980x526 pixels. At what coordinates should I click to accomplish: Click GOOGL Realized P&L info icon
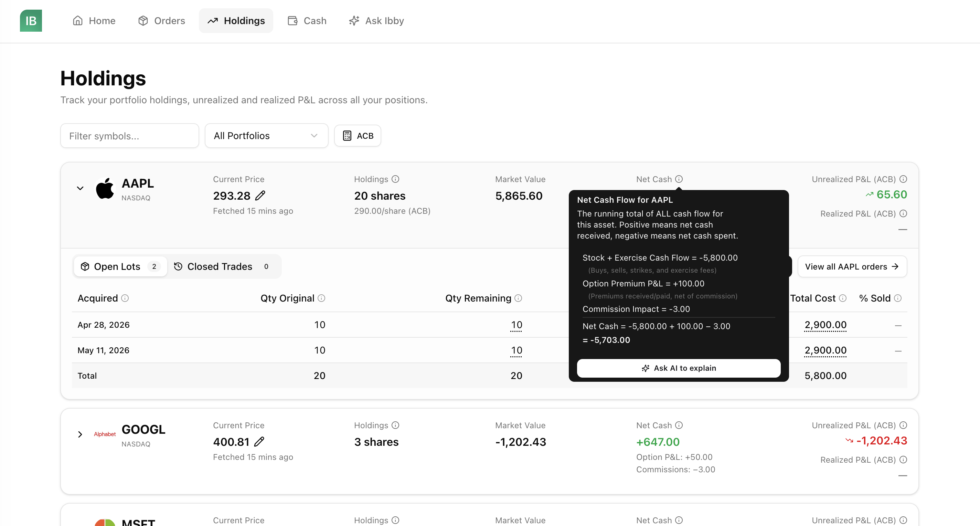[x=903, y=460]
